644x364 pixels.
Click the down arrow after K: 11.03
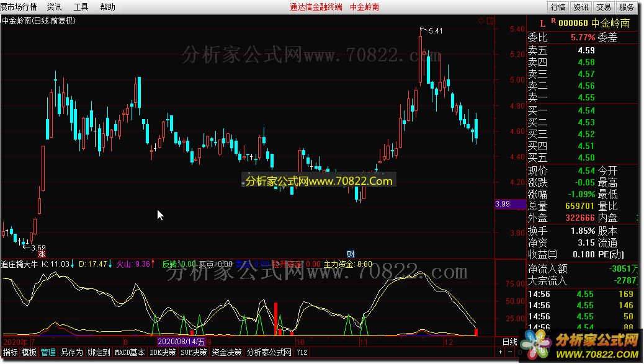point(73,264)
